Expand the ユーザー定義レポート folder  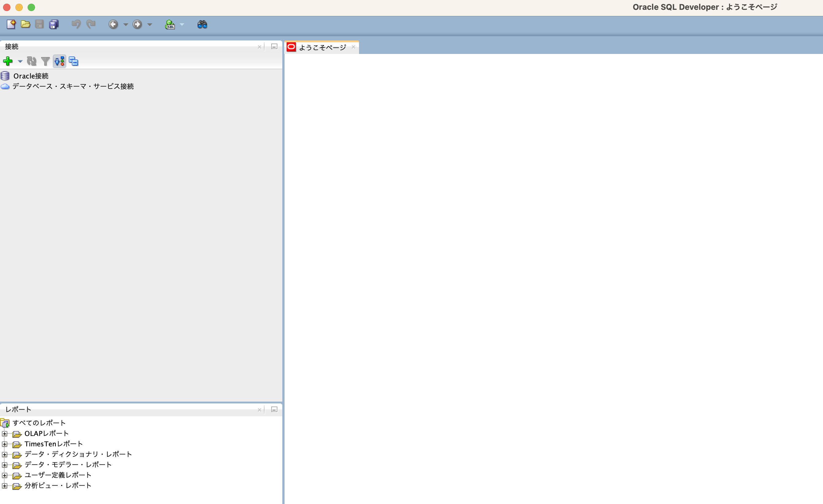click(5, 475)
